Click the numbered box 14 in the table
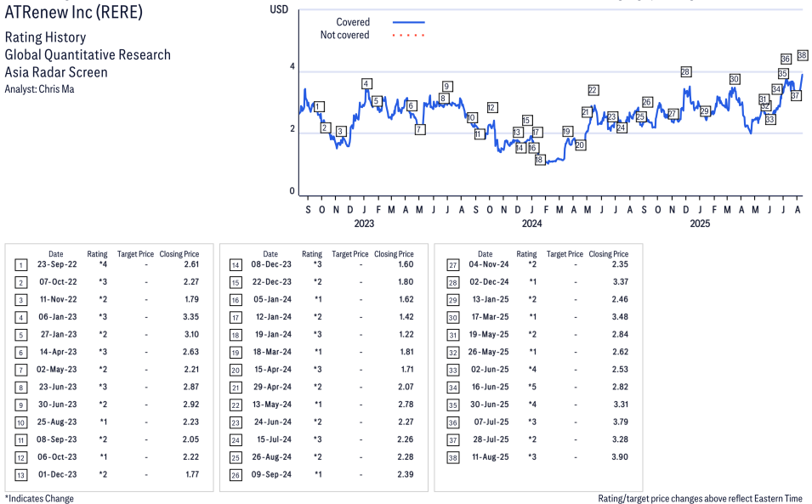 (236, 265)
